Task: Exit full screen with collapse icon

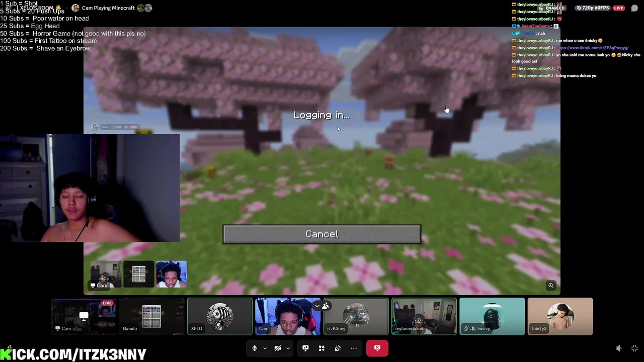Action: 634,348
